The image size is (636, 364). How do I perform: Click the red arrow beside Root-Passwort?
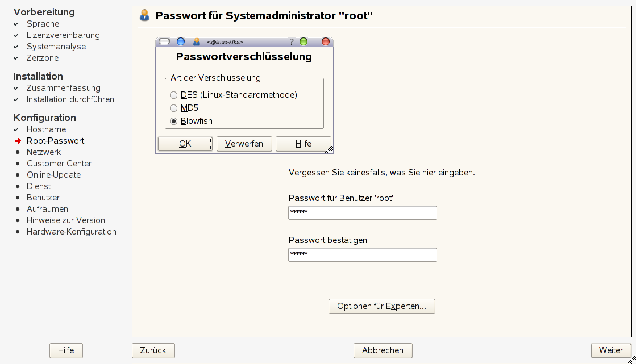18,141
